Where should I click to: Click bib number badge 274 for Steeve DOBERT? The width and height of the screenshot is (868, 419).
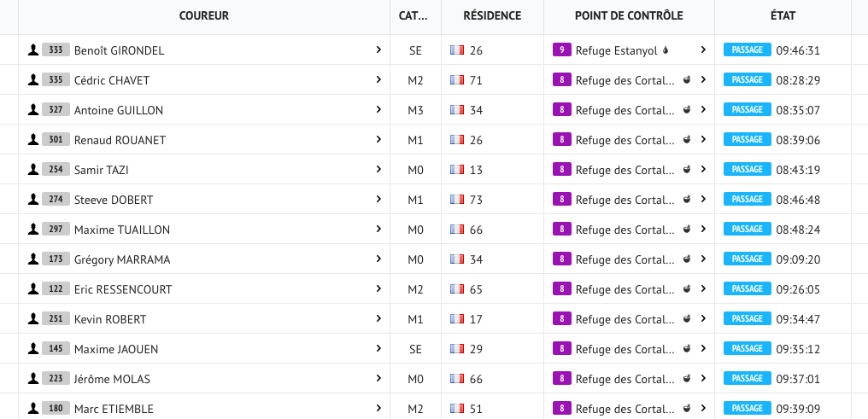(56, 200)
